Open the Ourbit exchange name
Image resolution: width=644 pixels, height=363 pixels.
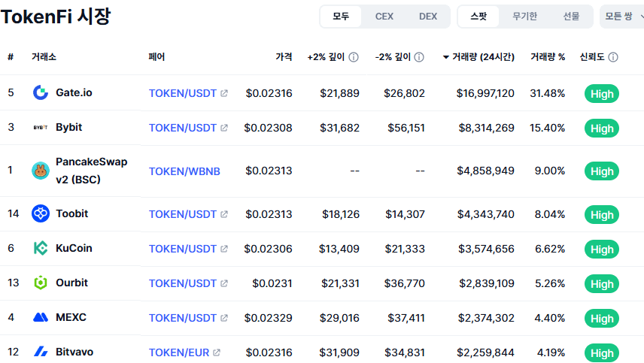click(72, 283)
